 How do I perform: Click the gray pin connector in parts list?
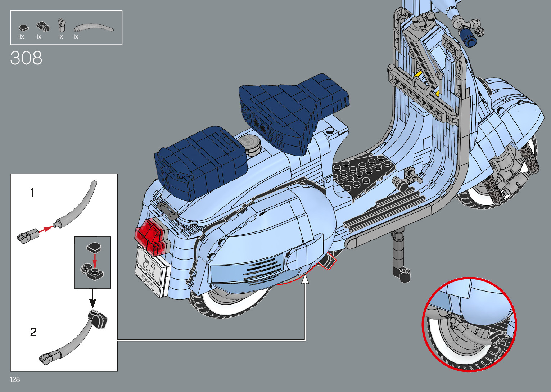pyautogui.click(x=62, y=26)
